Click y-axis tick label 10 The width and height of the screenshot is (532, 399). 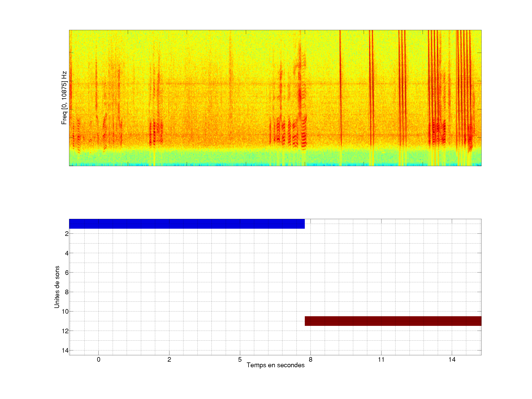(65, 312)
